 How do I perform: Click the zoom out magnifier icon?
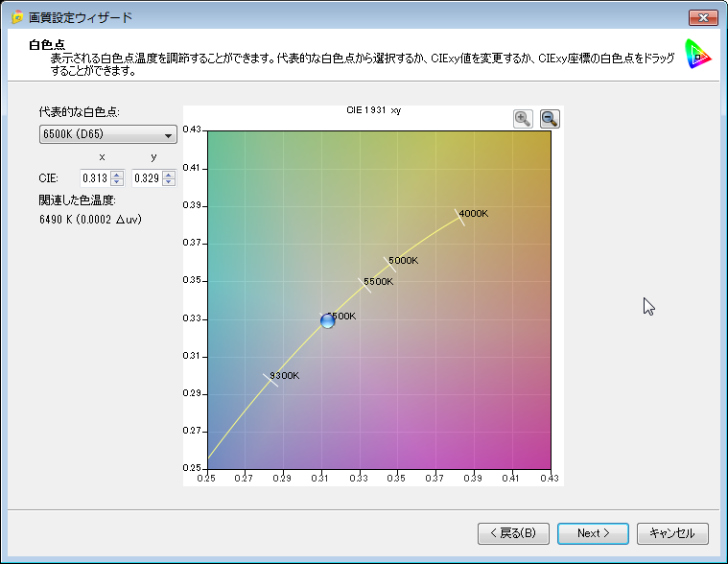550,118
